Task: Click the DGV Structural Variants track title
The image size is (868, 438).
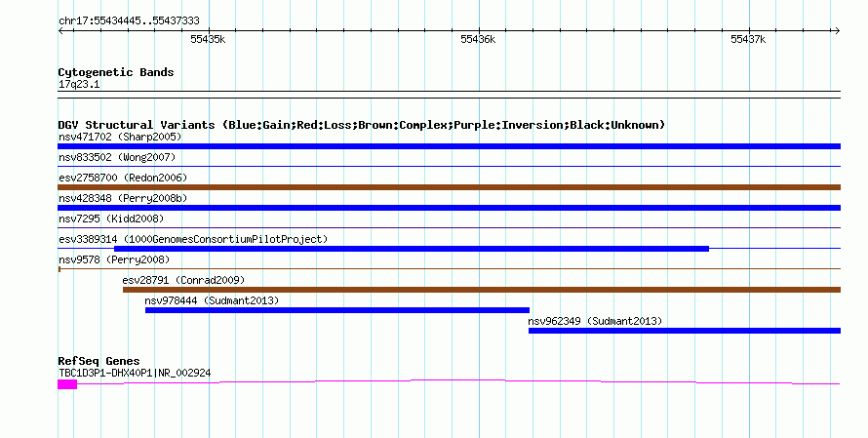Action: click(362, 125)
